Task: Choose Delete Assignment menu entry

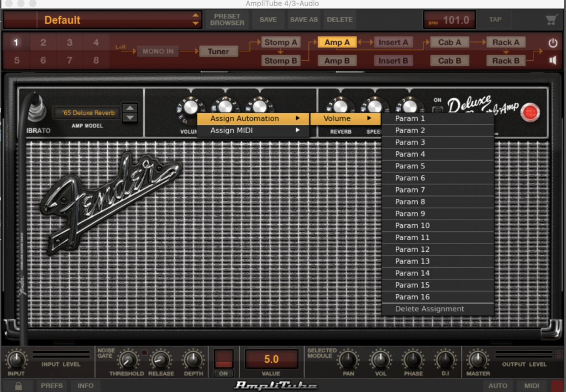Action: [x=429, y=309]
